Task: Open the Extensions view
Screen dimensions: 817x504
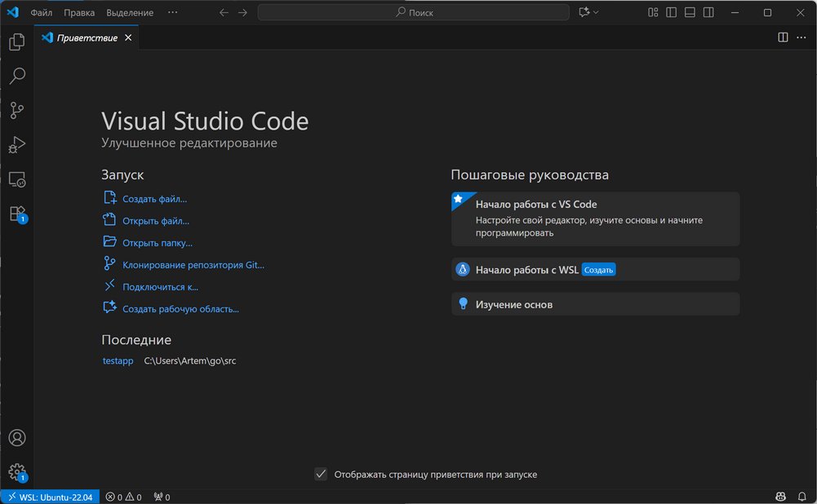Action: click(x=17, y=214)
